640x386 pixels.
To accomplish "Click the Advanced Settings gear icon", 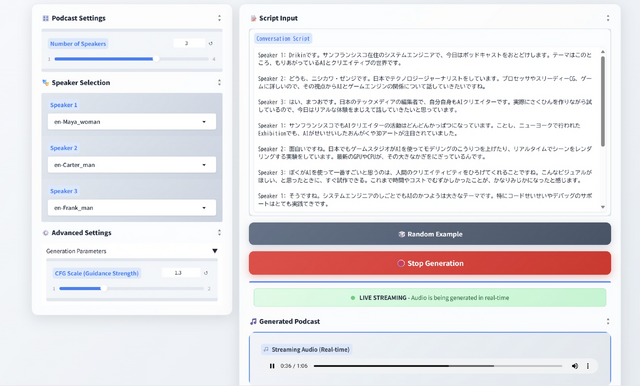I will [x=45, y=233].
